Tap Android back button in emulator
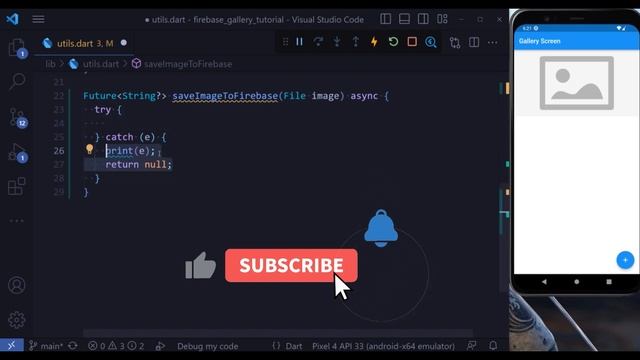 544,282
